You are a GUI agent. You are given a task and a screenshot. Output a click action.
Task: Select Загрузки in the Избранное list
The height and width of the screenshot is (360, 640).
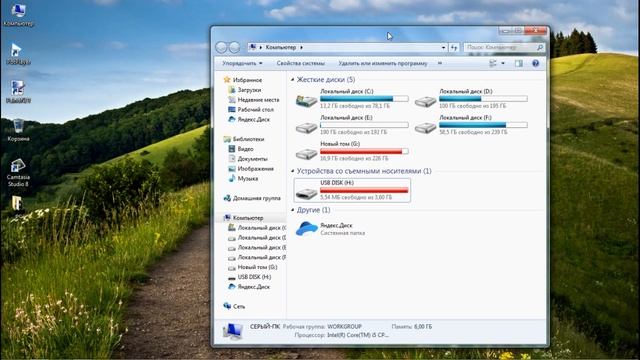point(249,90)
